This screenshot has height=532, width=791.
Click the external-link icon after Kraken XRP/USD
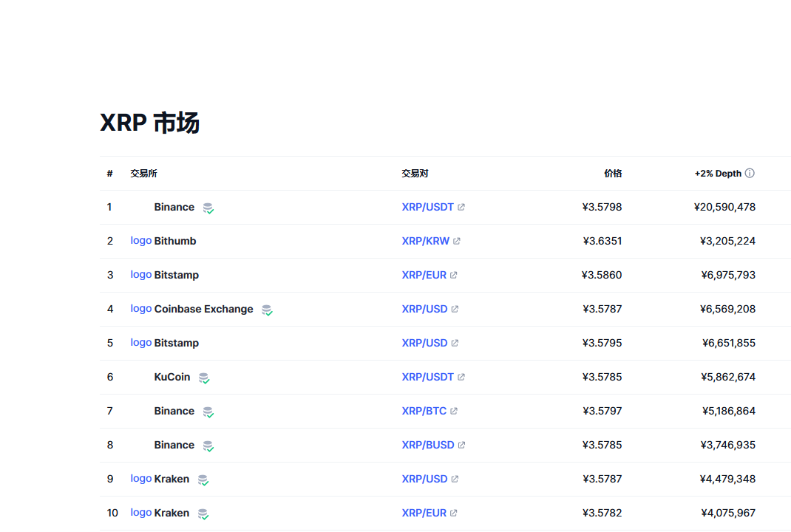click(455, 479)
